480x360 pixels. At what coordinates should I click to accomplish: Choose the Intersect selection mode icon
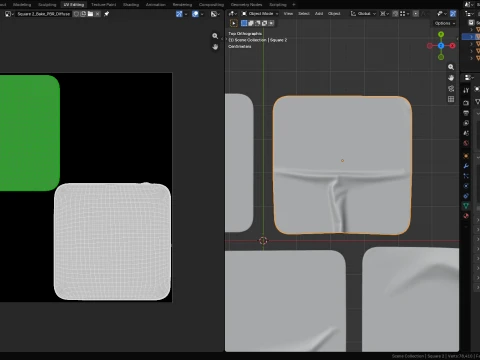click(x=271, y=23)
